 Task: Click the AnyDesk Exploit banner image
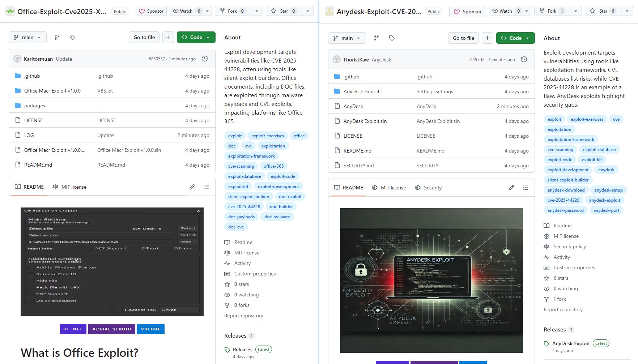click(431, 281)
